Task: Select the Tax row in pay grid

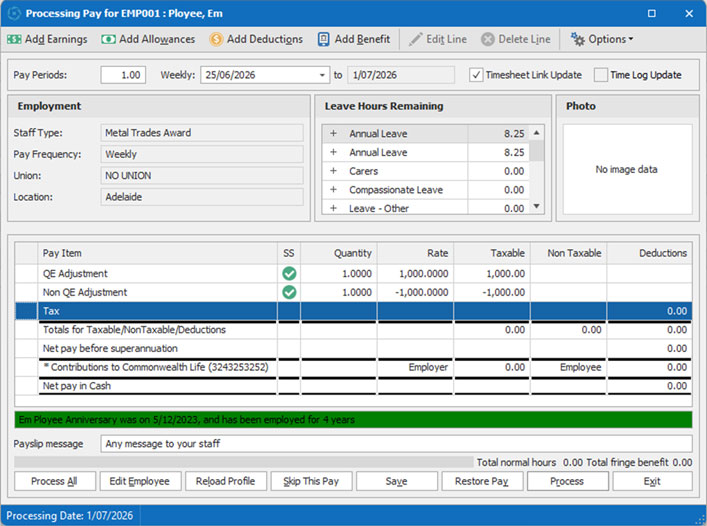Action: (x=150, y=311)
